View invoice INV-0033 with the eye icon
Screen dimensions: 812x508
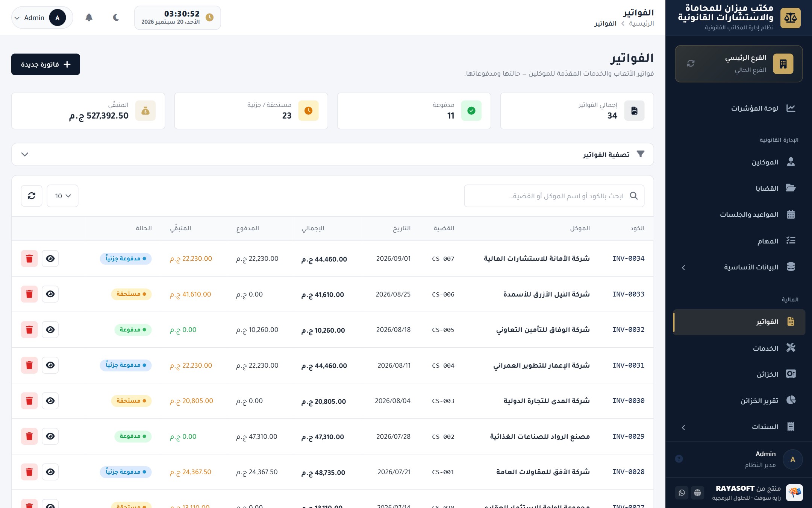pos(50,294)
